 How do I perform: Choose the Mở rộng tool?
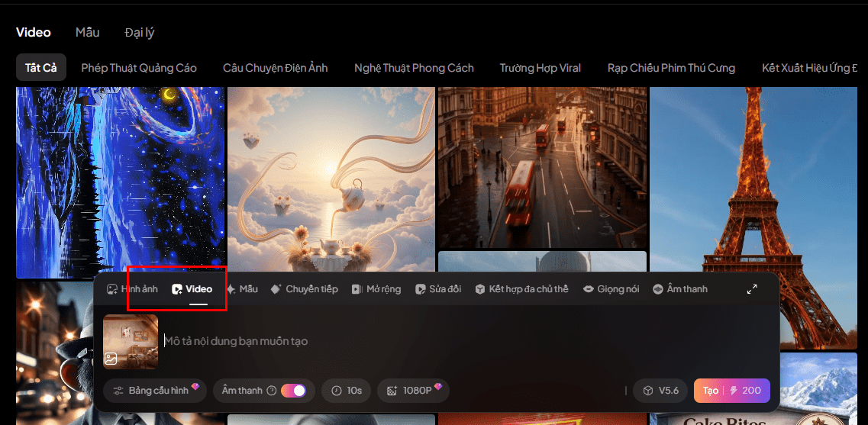(376, 289)
